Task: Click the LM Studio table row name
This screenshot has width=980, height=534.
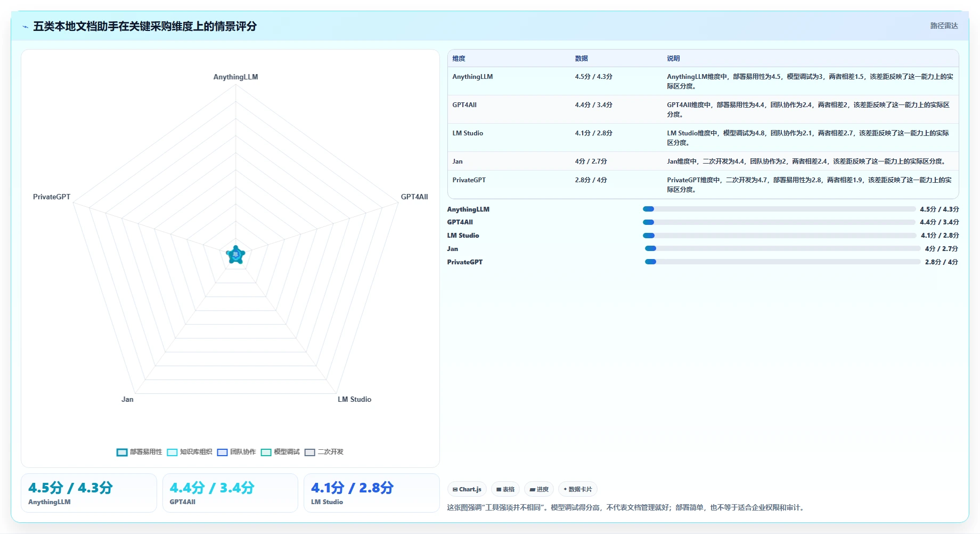Action: pyautogui.click(x=468, y=133)
